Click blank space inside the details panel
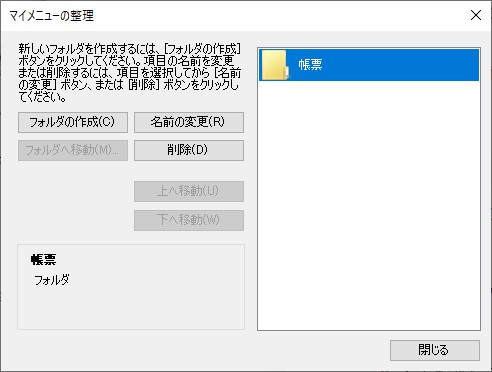 click(x=150, y=307)
